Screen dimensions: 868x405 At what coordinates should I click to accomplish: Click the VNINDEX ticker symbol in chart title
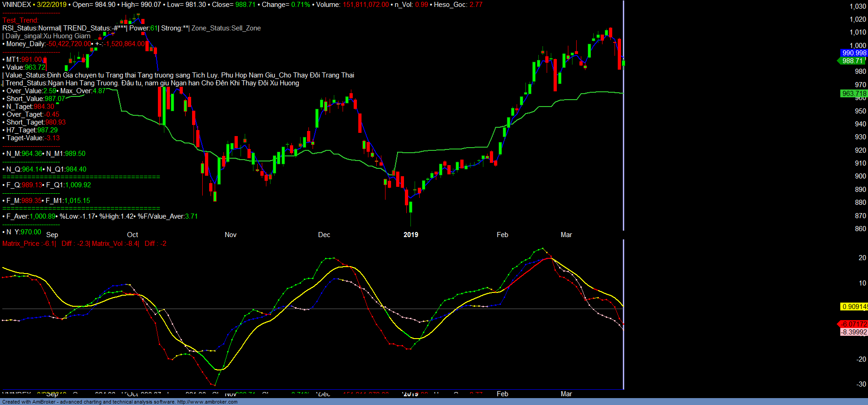click(17, 5)
